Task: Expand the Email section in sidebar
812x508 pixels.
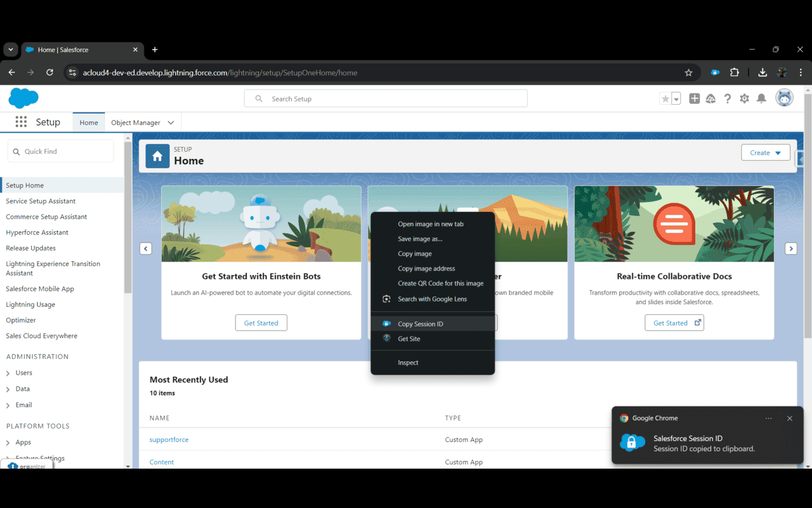Action: (8, 404)
